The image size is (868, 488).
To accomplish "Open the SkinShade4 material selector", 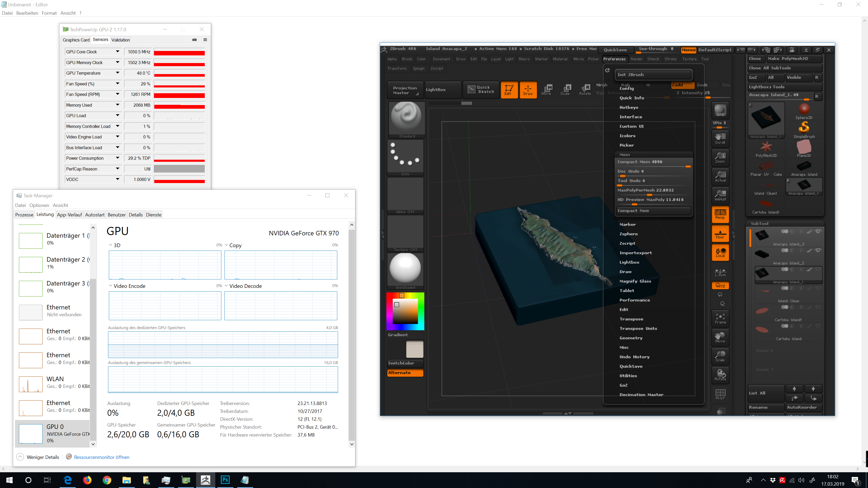I will (x=405, y=271).
